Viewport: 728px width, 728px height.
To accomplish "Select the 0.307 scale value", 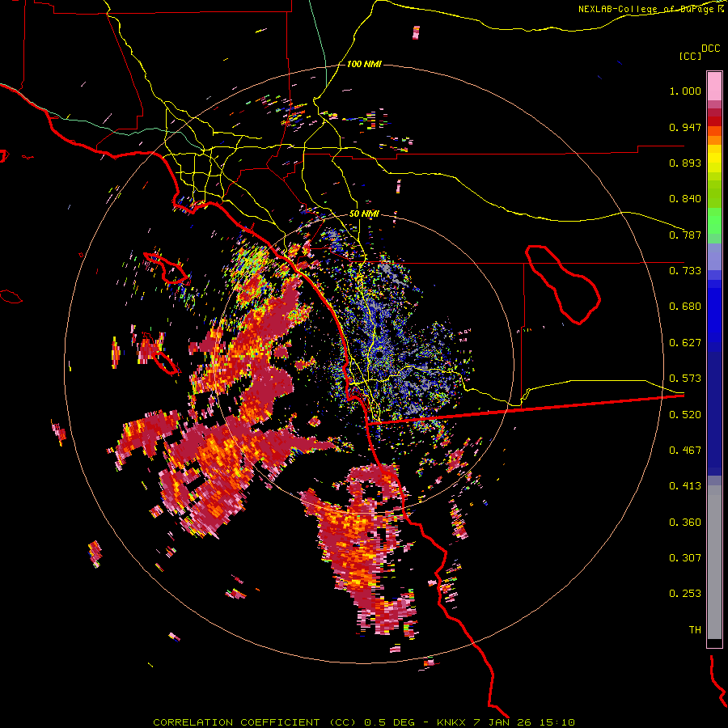I will (x=685, y=558).
